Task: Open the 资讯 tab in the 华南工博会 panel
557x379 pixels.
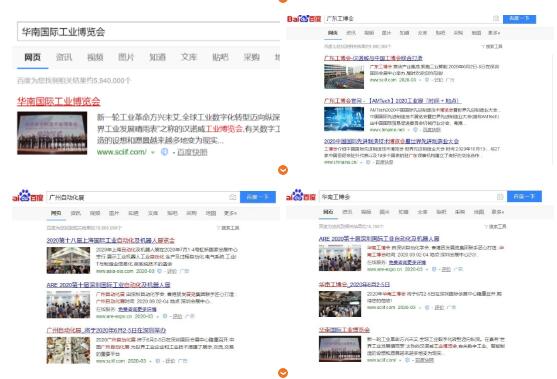Action: pyautogui.click(x=347, y=212)
